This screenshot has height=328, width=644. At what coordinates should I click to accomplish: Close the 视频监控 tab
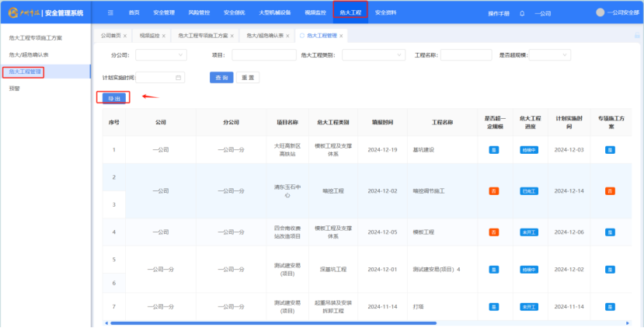pyautogui.click(x=165, y=36)
